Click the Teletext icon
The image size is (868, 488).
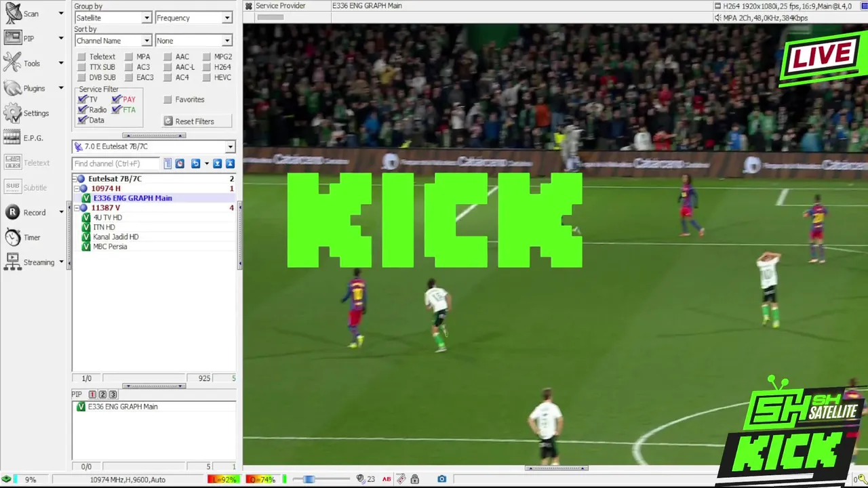12,163
